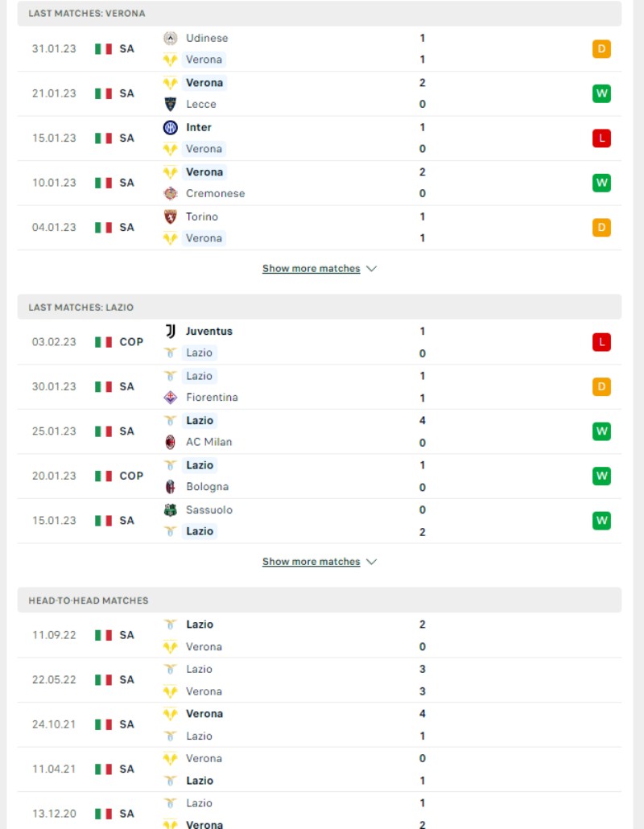Expand more Lazio matches via chevron

pos(372,562)
